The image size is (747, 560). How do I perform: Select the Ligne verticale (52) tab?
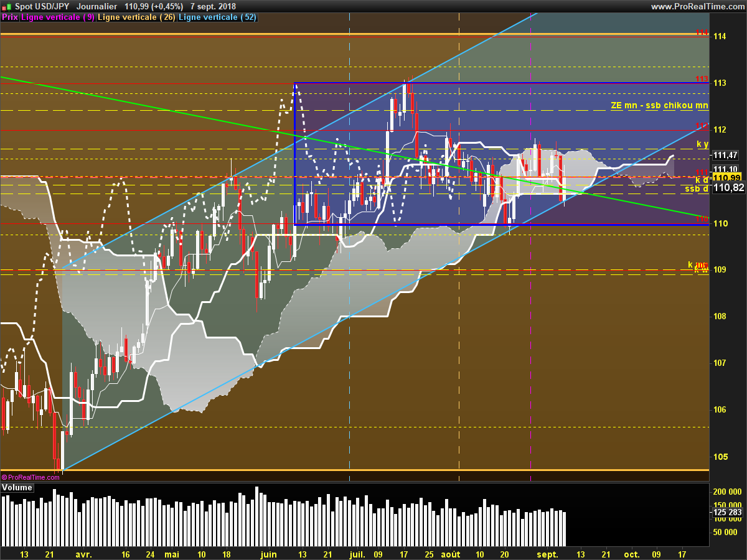coord(217,17)
